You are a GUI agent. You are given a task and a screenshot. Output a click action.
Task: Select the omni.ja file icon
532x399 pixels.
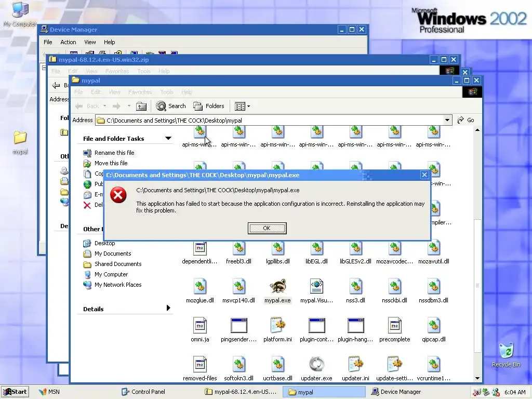tap(200, 325)
